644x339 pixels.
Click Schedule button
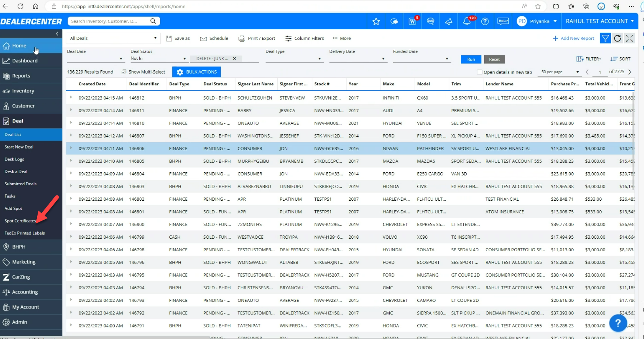214,38
